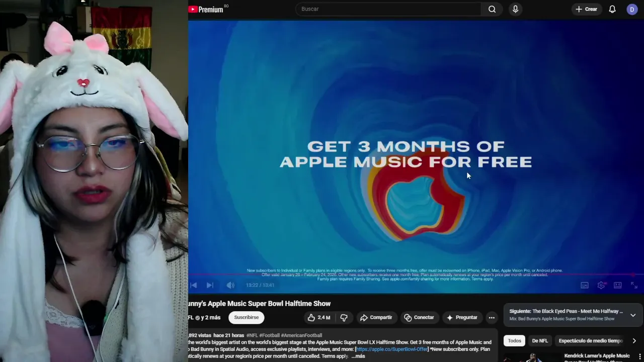The width and height of the screenshot is (644, 362).
Task: Like the video showing 2,4 M
Action: (x=319, y=317)
